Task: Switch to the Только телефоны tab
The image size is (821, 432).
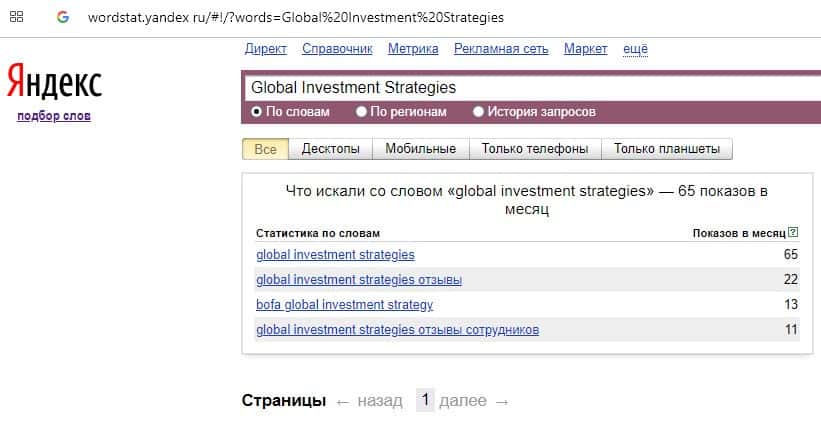Action: pyautogui.click(x=534, y=149)
